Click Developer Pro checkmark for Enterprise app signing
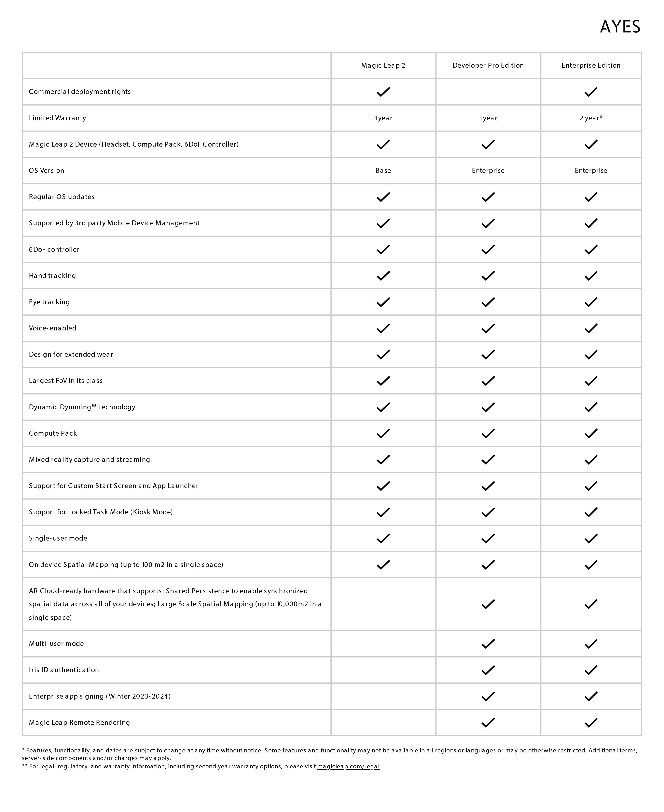664x812 pixels. click(x=488, y=696)
